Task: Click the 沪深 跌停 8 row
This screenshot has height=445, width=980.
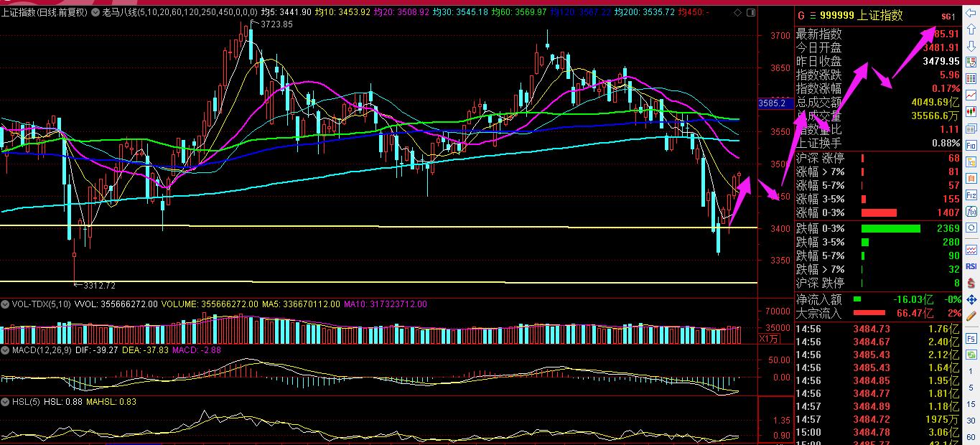Action: pyautogui.click(x=877, y=283)
